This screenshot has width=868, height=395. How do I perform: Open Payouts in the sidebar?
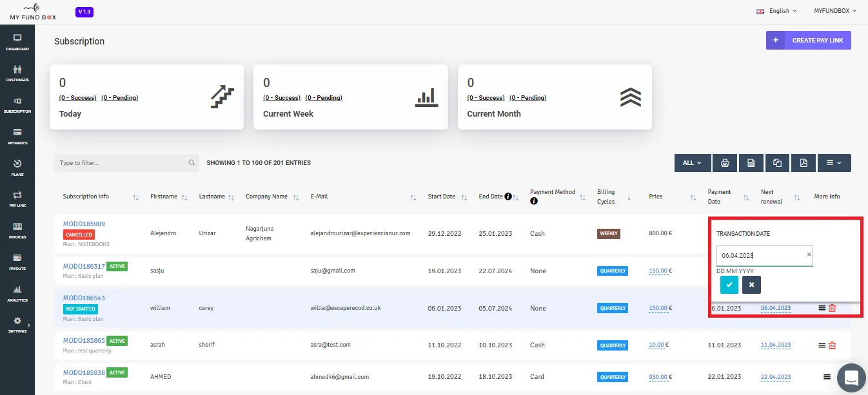(x=17, y=262)
